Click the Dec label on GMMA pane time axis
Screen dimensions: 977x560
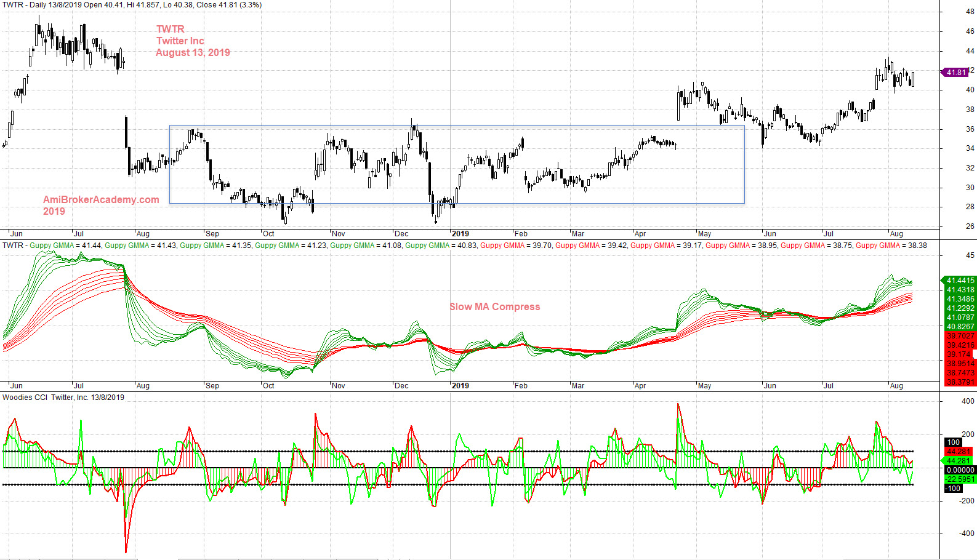[x=401, y=386]
